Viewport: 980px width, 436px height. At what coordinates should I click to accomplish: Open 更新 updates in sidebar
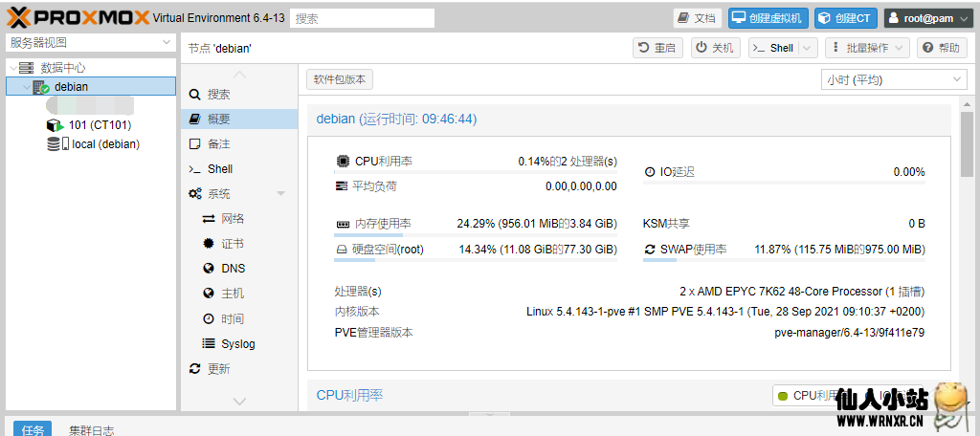point(239,368)
